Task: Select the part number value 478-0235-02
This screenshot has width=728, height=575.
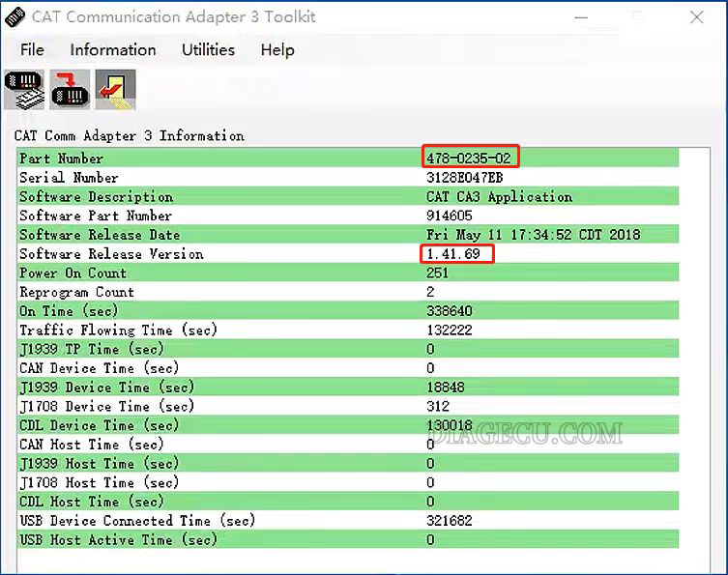Action: click(x=469, y=158)
